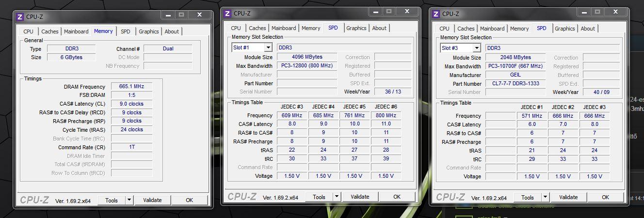Open Mainboard tab in right CPU-Z window
Image resolution: width=644 pixels, height=218 pixels.
pyautogui.click(x=492, y=29)
